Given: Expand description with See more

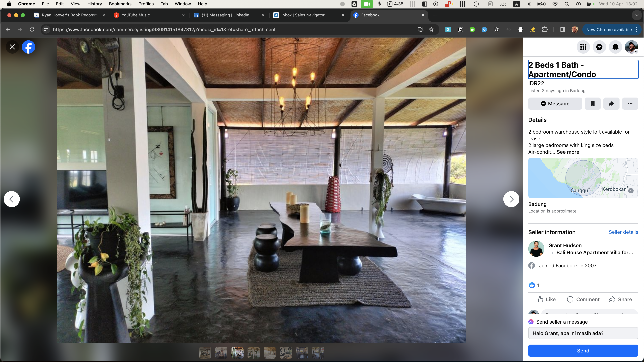Looking at the screenshot, I should [568, 152].
